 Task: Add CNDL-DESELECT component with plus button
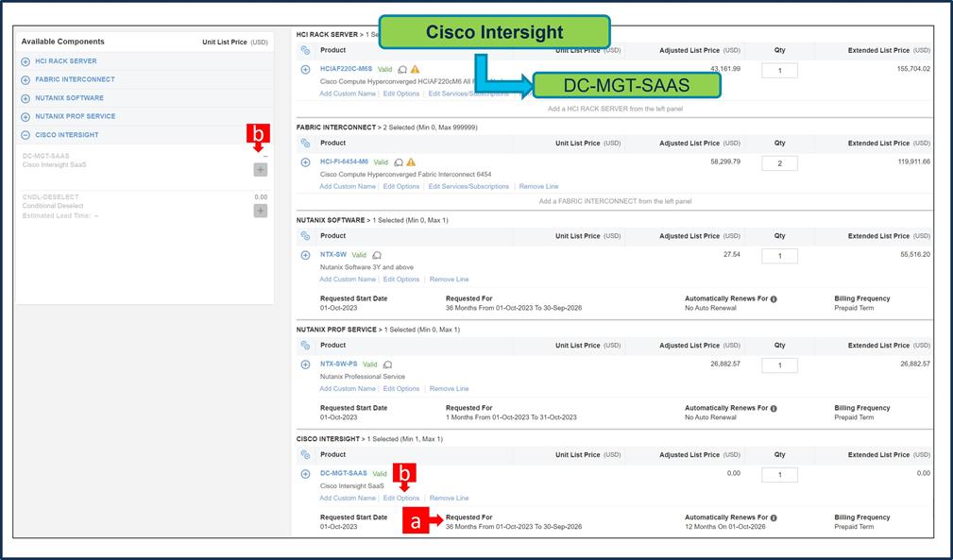260,211
